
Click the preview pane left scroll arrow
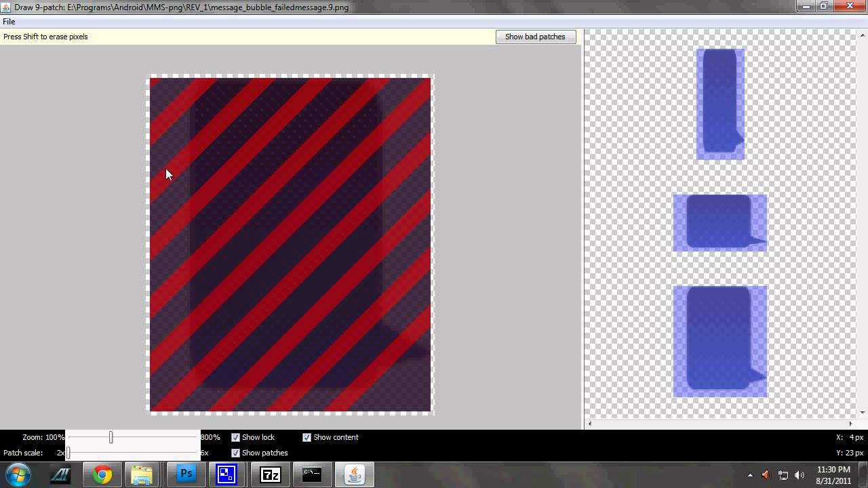pos(590,424)
